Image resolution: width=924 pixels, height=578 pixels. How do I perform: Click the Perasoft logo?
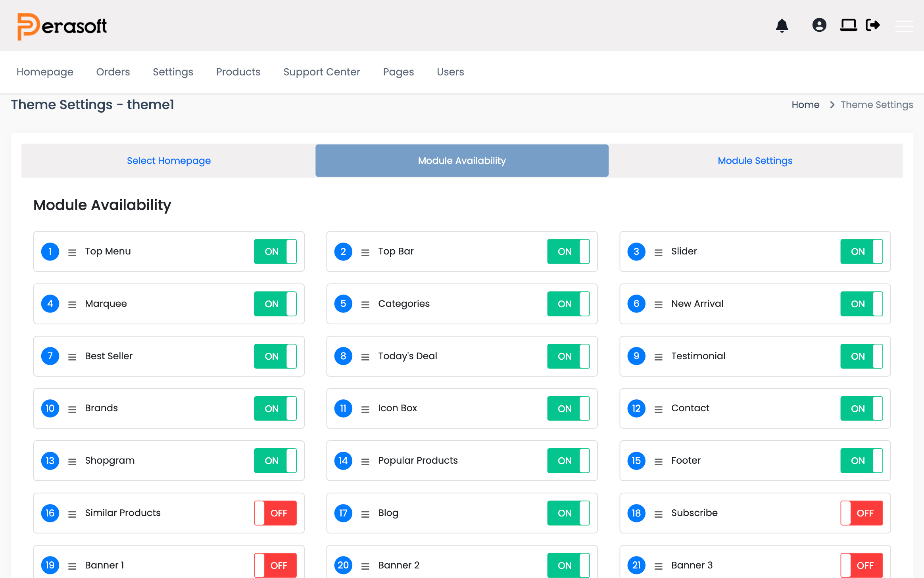(62, 26)
